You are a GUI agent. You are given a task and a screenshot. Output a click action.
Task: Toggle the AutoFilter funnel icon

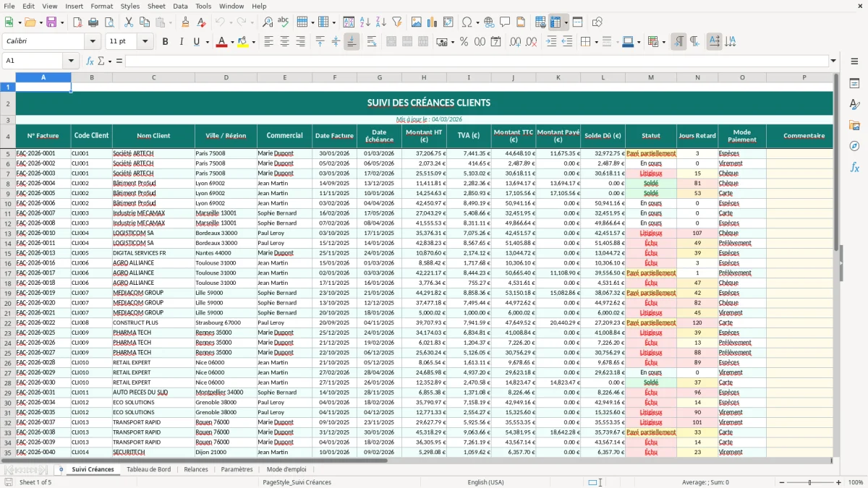396,22
